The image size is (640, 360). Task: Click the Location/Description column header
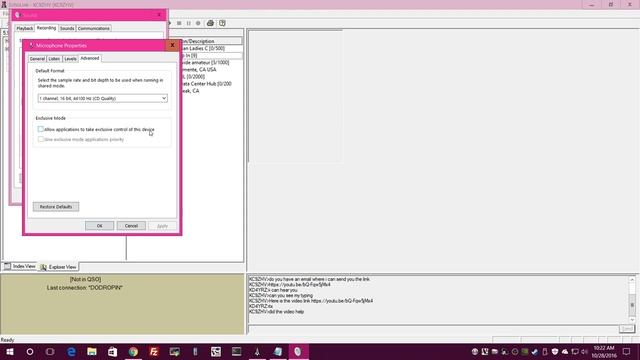tap(211, 41)
